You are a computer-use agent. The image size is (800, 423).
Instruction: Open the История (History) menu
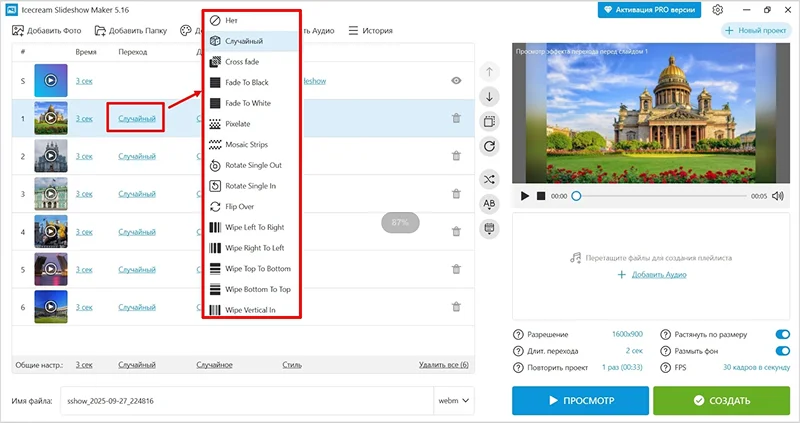[370, 31]
